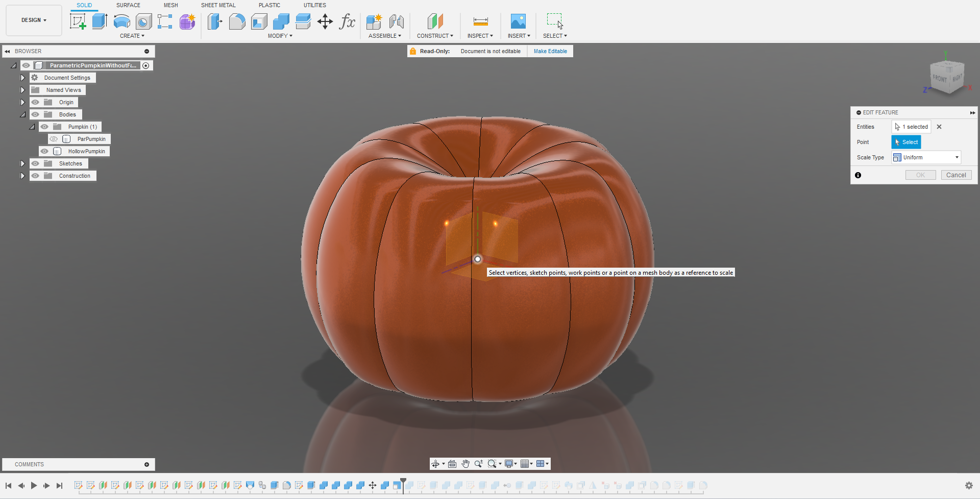Click the Entities 1 selected field
980x499 pixels.
[x=911, y=127]
